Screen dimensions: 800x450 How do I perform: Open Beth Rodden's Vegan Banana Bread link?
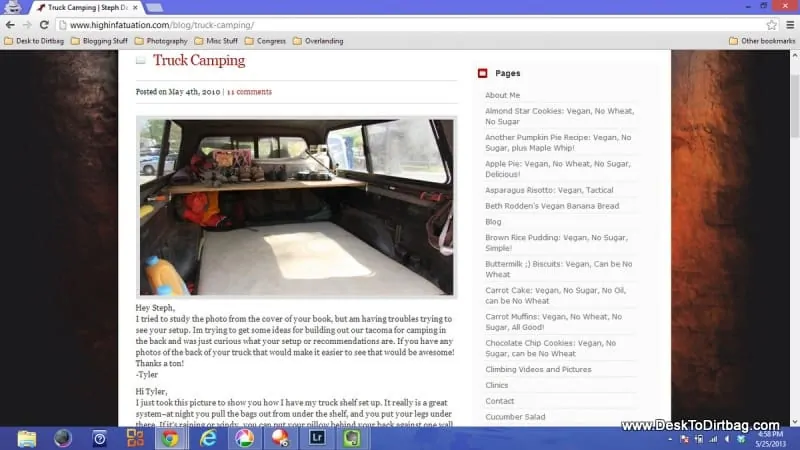552,206
